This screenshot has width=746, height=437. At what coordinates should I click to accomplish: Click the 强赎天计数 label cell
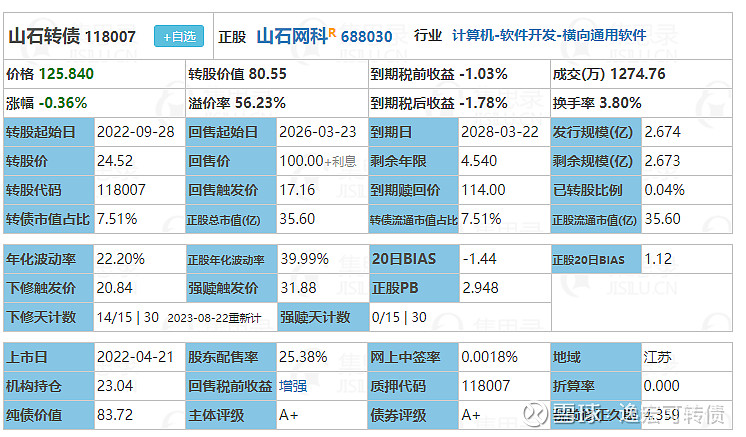pos(323,317)
